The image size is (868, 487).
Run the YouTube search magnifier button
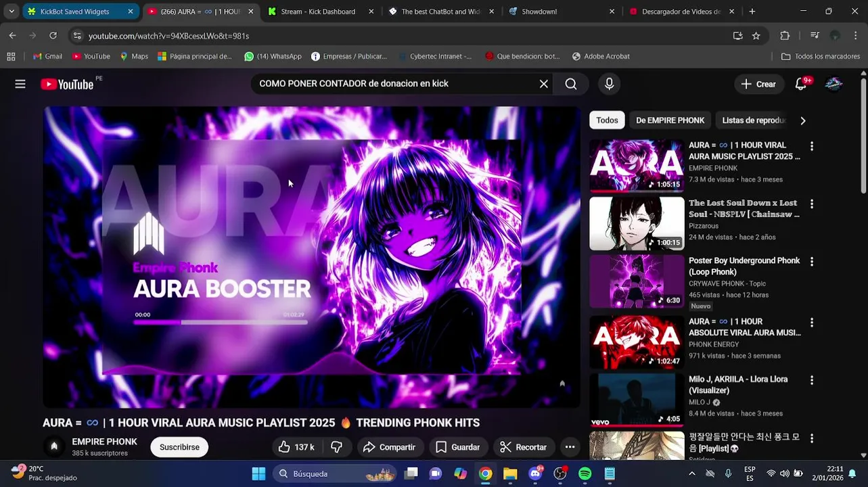[x=571, y=84]
